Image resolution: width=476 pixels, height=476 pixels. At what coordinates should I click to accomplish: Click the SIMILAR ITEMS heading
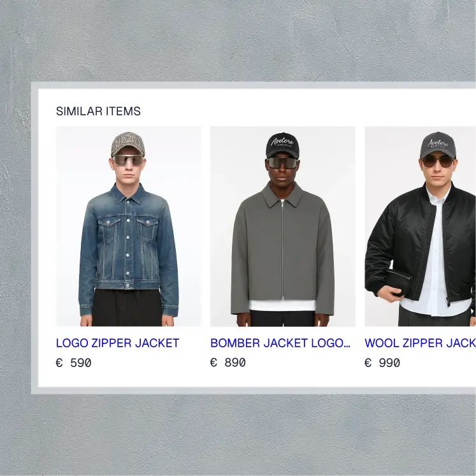tap(98, 111)
